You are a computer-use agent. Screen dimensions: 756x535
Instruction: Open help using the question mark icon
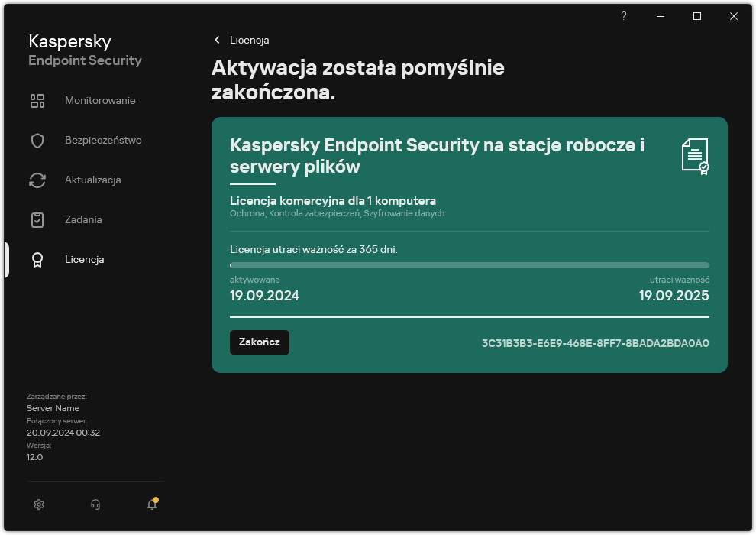pyautogui.click(x=623, y=16)
